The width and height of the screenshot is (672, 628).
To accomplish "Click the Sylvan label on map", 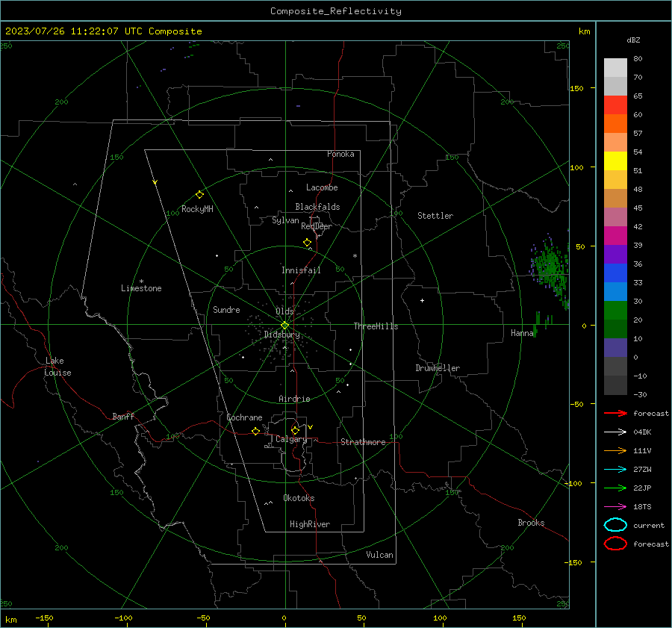I will [x=285, y=220].
